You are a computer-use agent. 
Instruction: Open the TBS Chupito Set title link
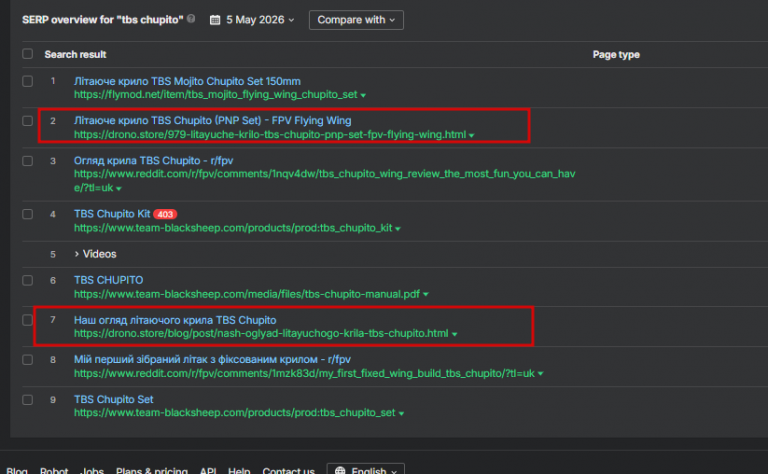tap(114, 400)
